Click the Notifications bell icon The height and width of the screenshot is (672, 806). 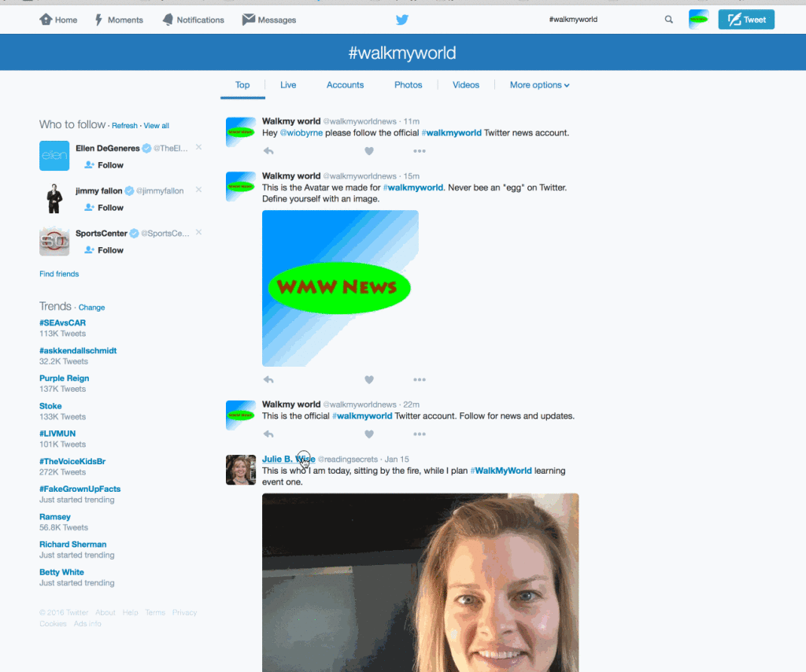click(x=168, y=20)
